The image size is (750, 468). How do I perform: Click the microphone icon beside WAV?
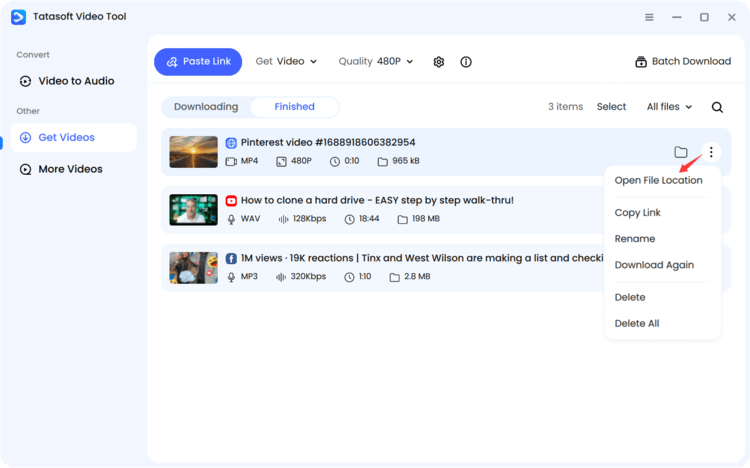231,219
